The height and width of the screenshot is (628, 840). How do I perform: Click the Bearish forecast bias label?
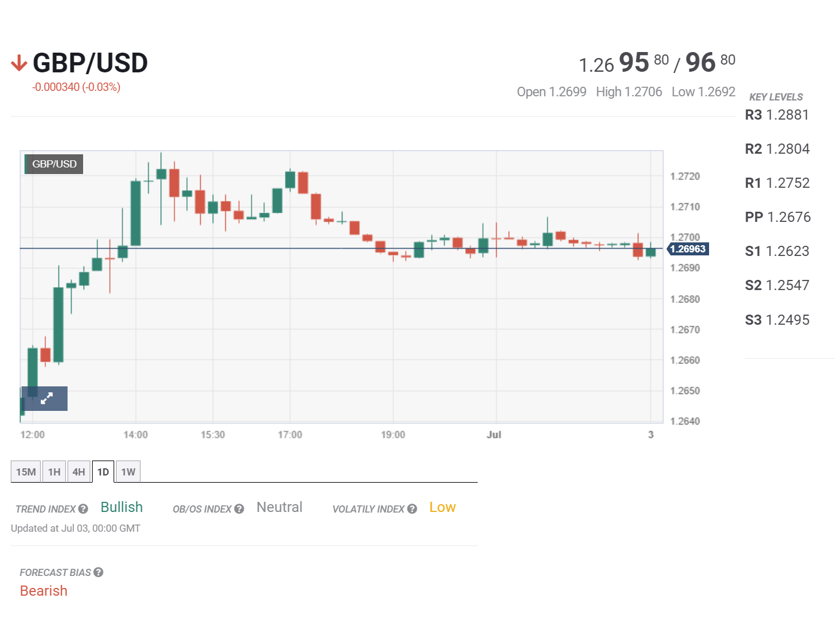click(x=44, y=591)
